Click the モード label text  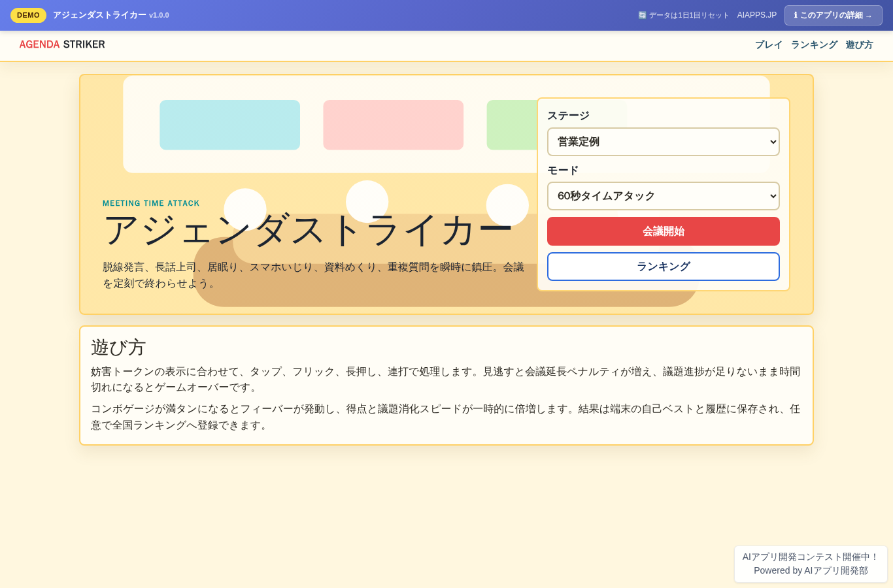coord(563,171)
